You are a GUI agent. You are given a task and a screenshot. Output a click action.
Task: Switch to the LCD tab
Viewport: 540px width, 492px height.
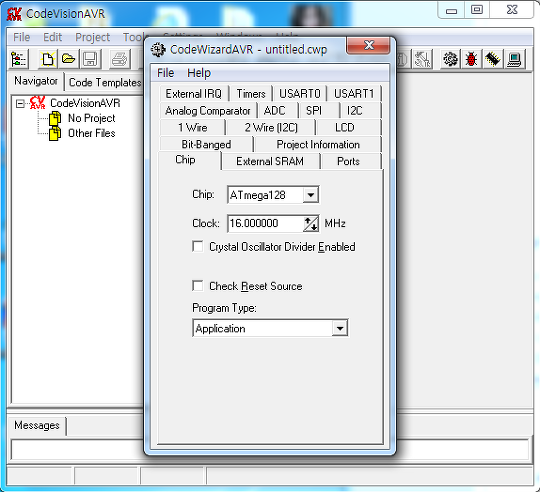(345, 127)
